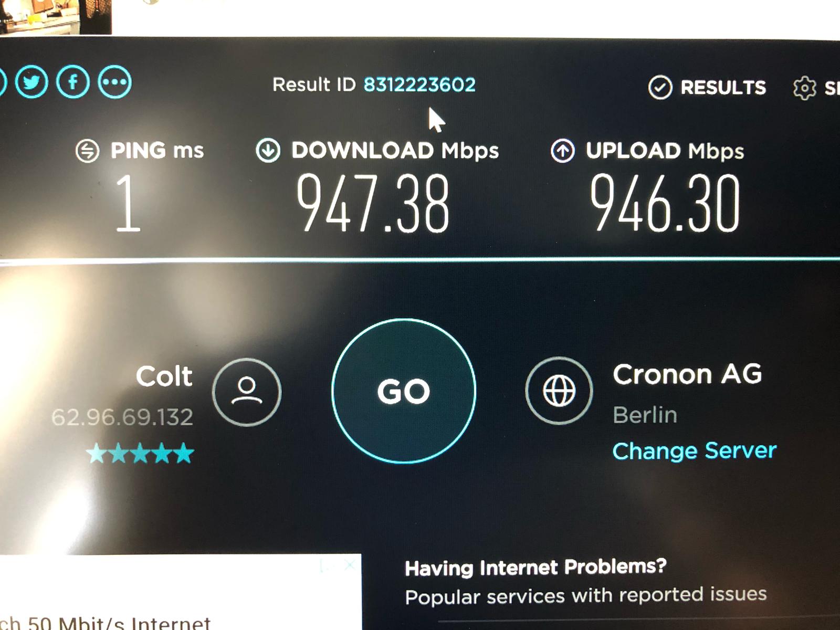Open the RESULTS menu item
The image size is (840, 630).
coord(707,87)
